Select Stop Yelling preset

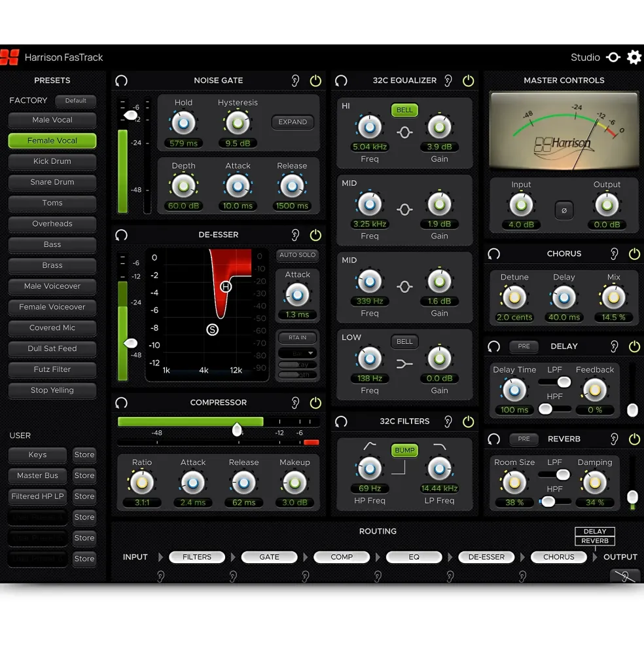[x=52, y=390]
